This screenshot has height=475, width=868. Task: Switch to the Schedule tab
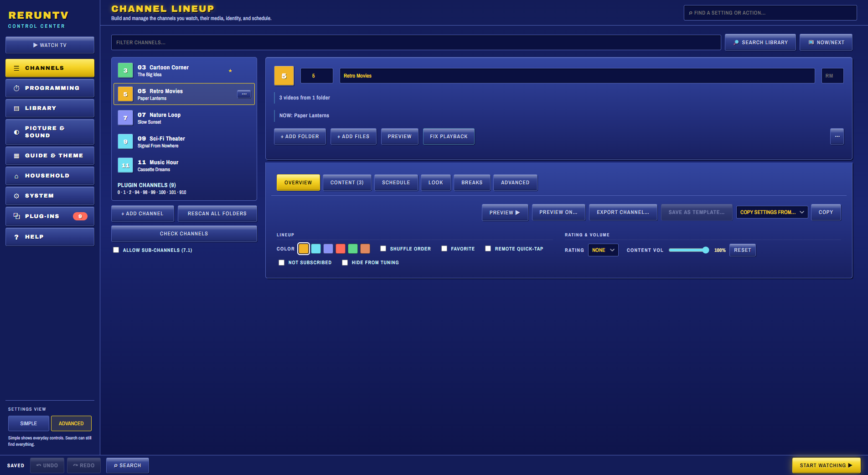[396, 183]
